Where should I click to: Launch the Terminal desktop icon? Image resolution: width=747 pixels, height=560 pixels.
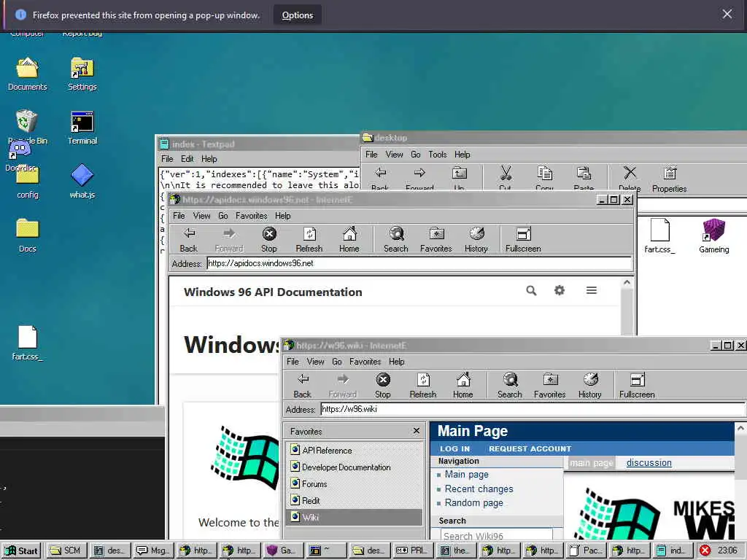(x=82, y=128)
